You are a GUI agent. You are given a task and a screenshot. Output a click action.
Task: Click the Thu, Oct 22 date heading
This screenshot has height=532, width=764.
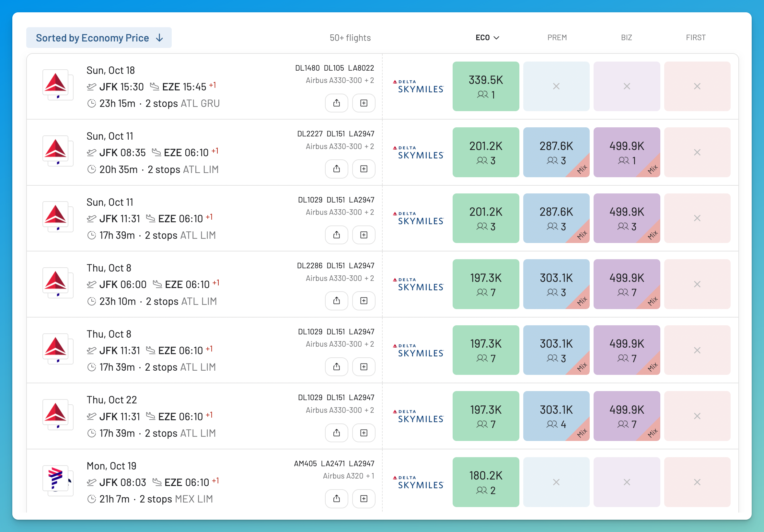click(x=112, y=400)
